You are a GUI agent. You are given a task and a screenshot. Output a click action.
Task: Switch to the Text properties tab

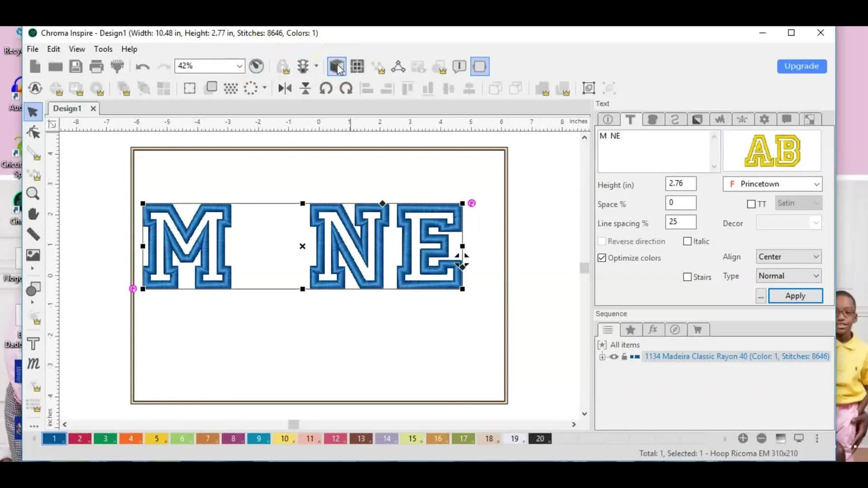(x=630, y=119)
